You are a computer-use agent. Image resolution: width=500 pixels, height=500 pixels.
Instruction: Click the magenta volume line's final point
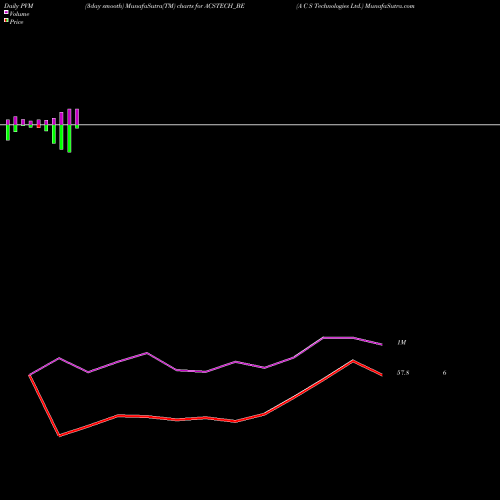tap(382, 345)
